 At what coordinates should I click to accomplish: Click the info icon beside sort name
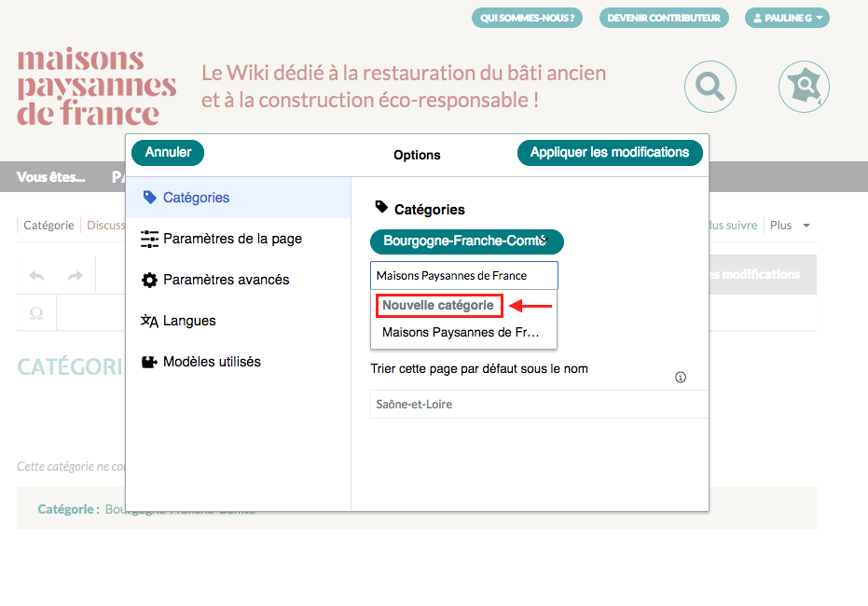coord(681,378)
